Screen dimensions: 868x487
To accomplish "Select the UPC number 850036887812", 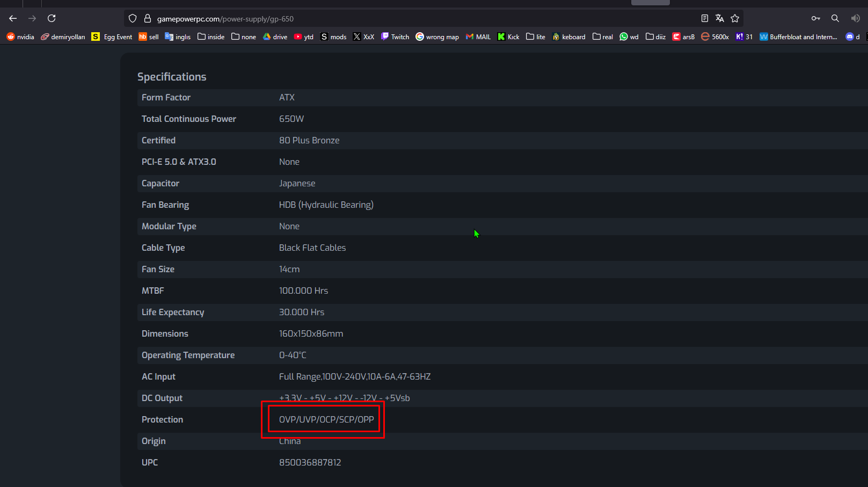I will pyautogui.click(x=310, y=462).
